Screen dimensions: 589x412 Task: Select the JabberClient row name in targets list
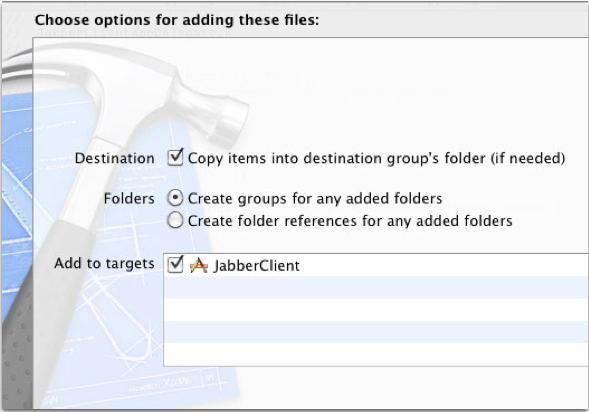(x=257, y=266)
